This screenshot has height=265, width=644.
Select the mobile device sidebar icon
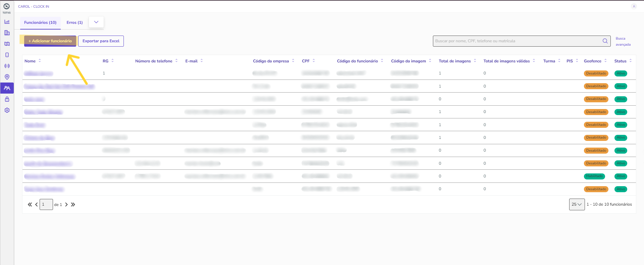7,55
